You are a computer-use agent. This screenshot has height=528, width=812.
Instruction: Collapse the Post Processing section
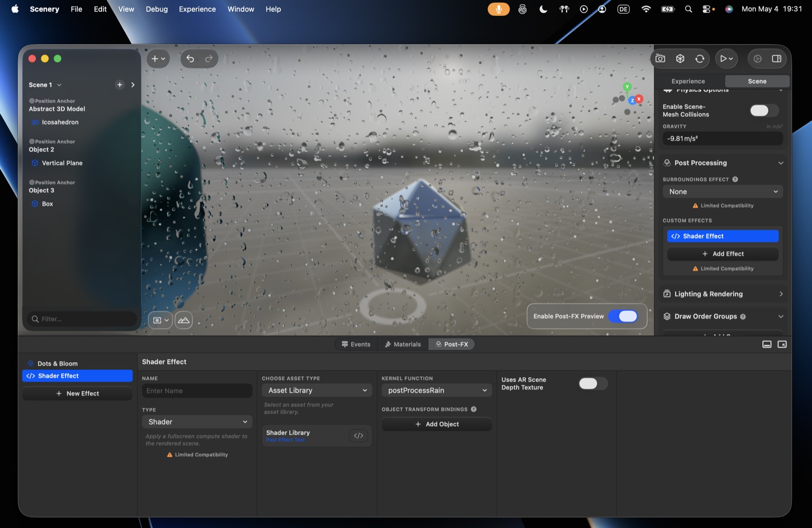click(x=781, y=163)
